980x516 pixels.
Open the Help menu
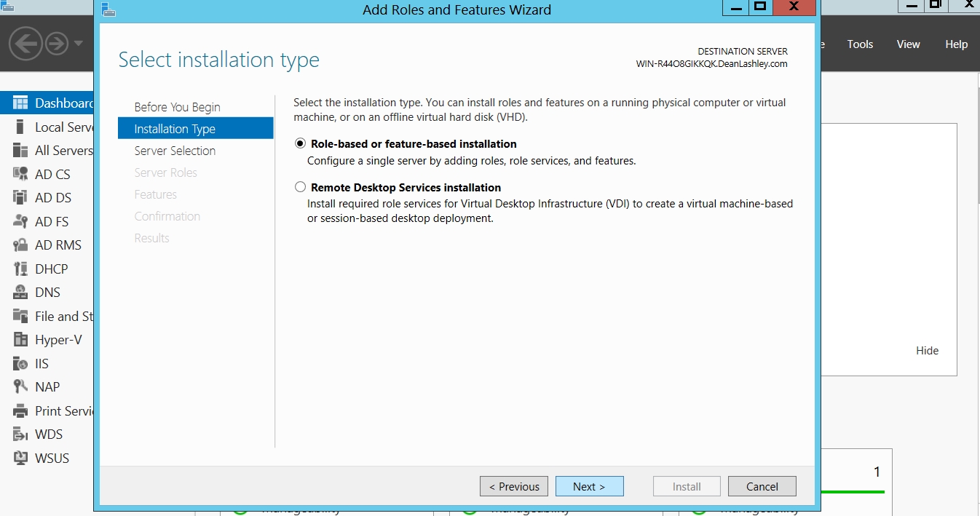click(957, 44)
